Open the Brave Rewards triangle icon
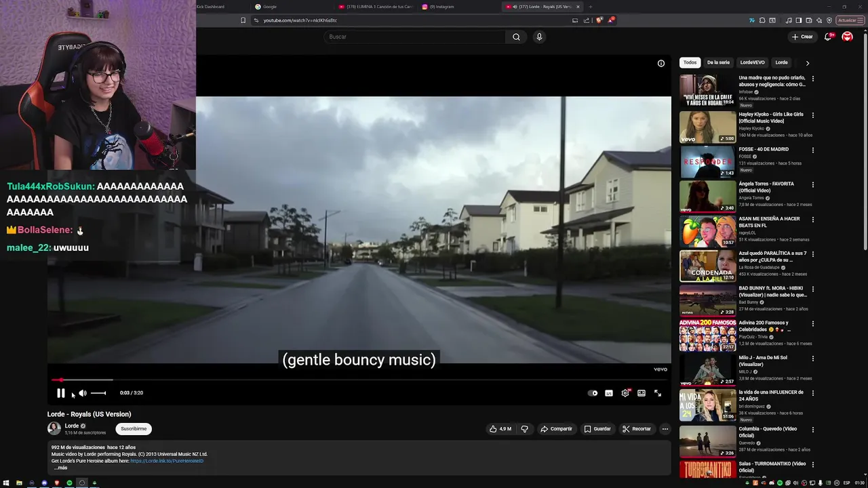Image resolution: width=868 pixels, height=488 pixels. 610,20
